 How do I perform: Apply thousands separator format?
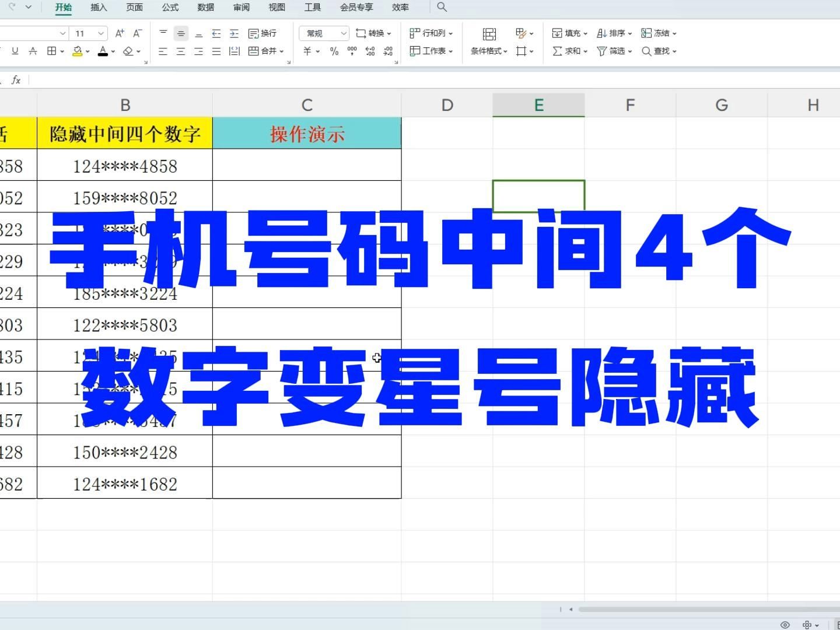point(352,51)
